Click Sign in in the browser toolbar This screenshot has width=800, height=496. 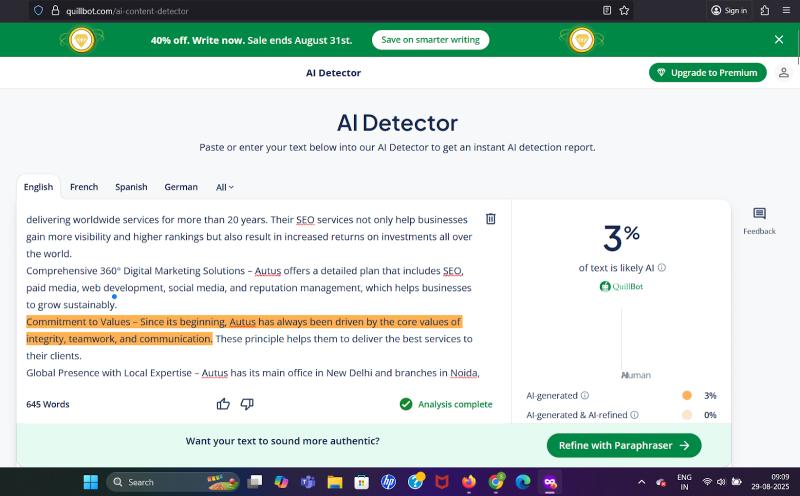click(729, 10)
